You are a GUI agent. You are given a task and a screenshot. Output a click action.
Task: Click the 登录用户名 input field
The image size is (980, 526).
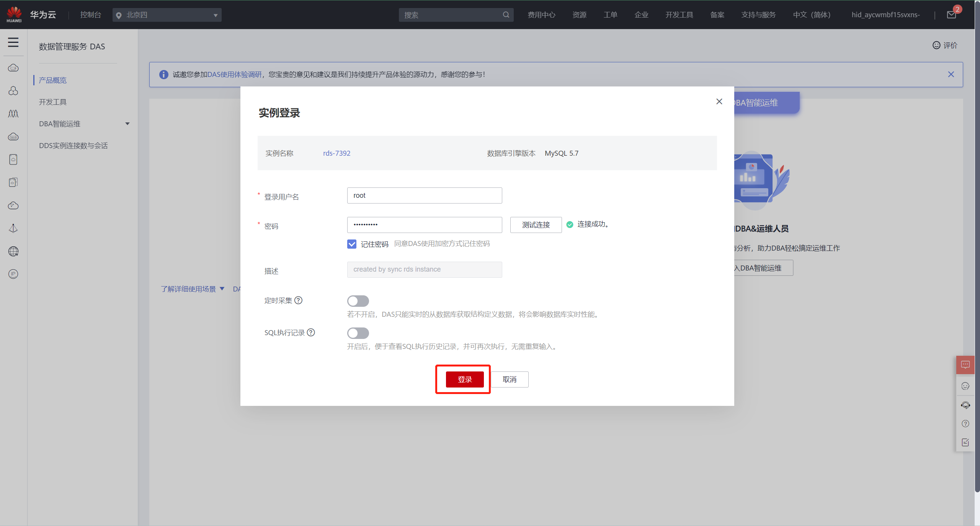click(x=425, y=195)
